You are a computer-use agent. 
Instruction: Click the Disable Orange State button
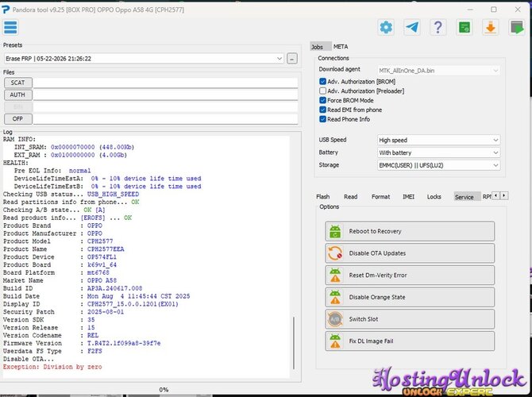(410, 297)
